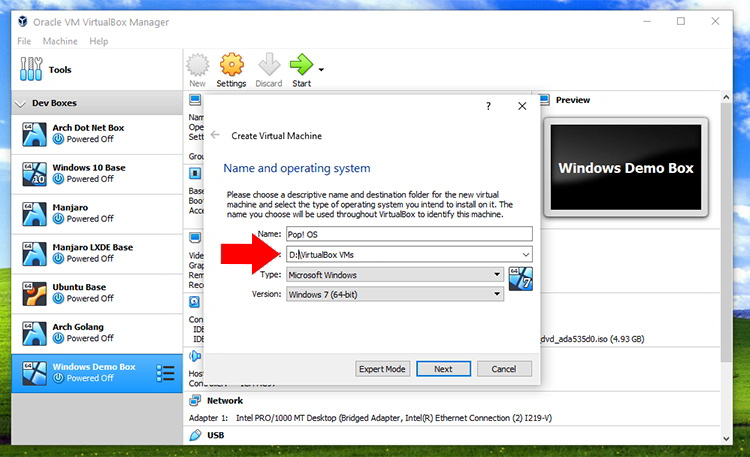
Task: Click the Windows 7 OS type icon
Action: 520,279
